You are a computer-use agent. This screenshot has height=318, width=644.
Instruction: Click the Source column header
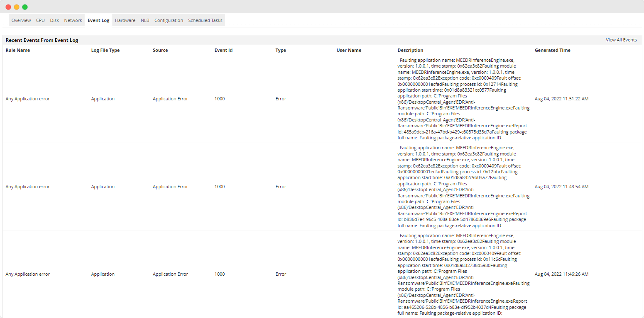pyautogui.click(x=160, y=50)
